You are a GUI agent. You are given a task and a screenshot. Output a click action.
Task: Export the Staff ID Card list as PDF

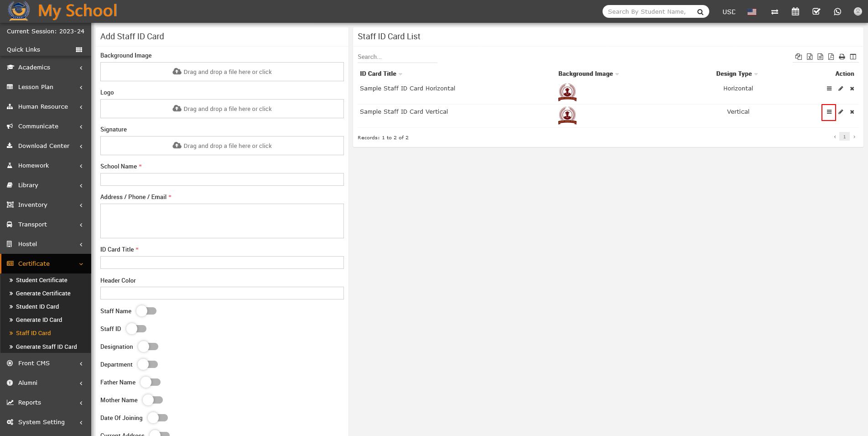(x=831, y=57)
